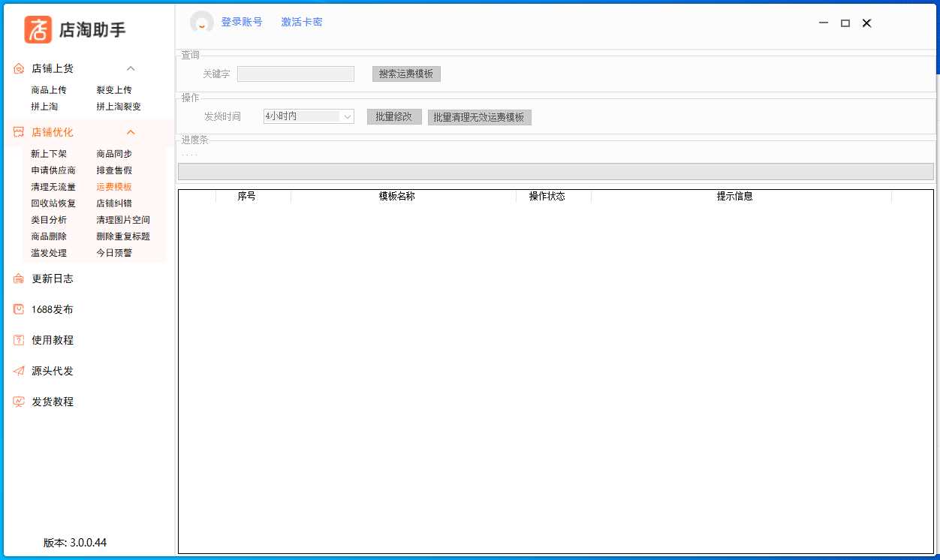Select 运费模板 in the sidebar

tap(113, 187)
